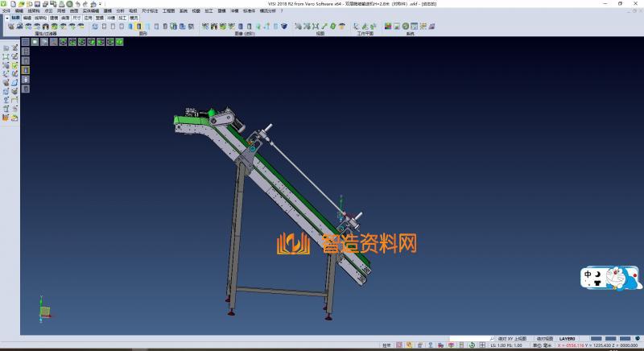Image resolution: width=644 pixels, height=351 pixels.
Task: Click the 绝对视图 button in status bar
Action: click(544, 338)
